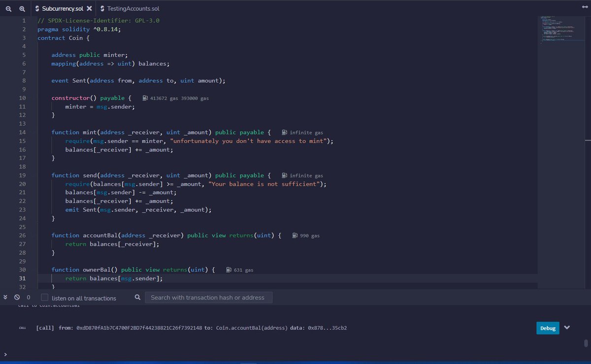Click 'return balances[_receiver];' line

click(112, 244)
